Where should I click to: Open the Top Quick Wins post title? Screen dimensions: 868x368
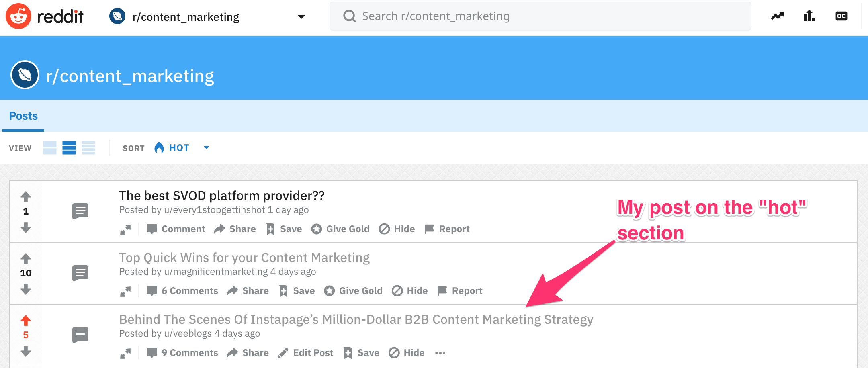(244, 258)
